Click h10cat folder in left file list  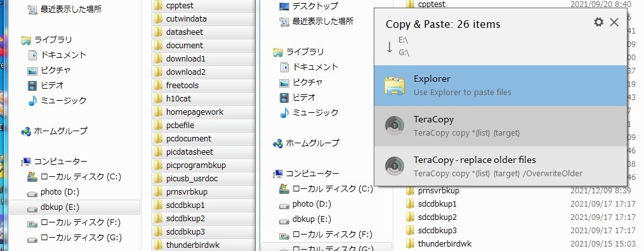(203, 99)
